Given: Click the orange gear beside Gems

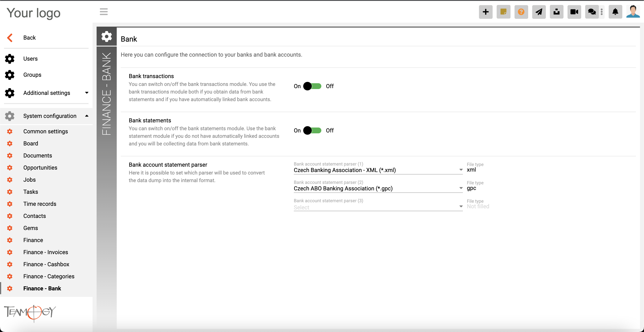Looking at the screenshot, I should click(x=10, y=228).
